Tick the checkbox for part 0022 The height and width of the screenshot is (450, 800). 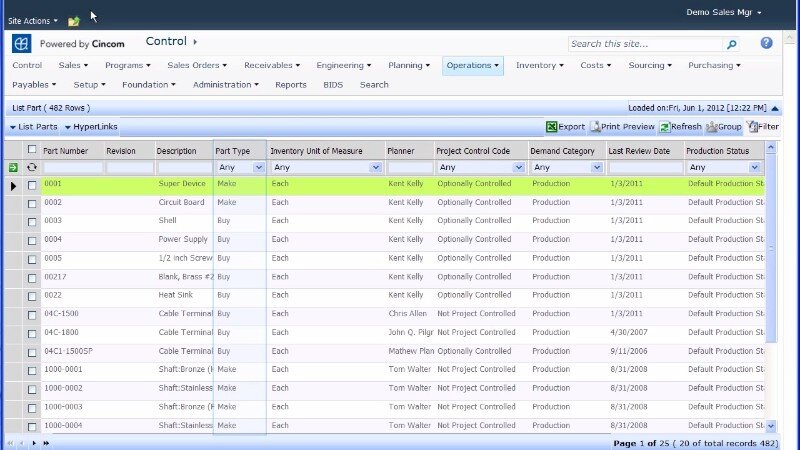tap(32, 296)
